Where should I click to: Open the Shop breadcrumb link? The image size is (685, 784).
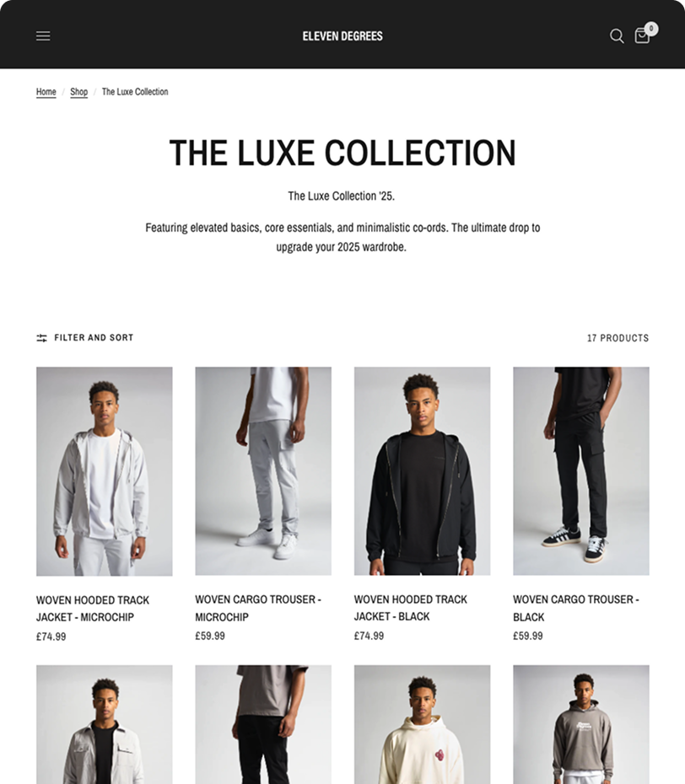78,92
